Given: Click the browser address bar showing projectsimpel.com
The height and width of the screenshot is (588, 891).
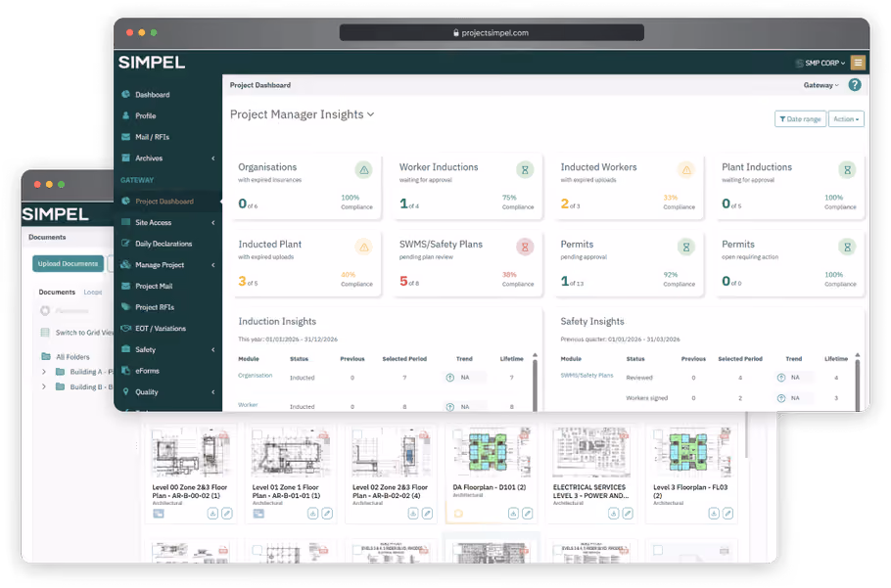Looking at the screenshot, I should tap(492, 33).
